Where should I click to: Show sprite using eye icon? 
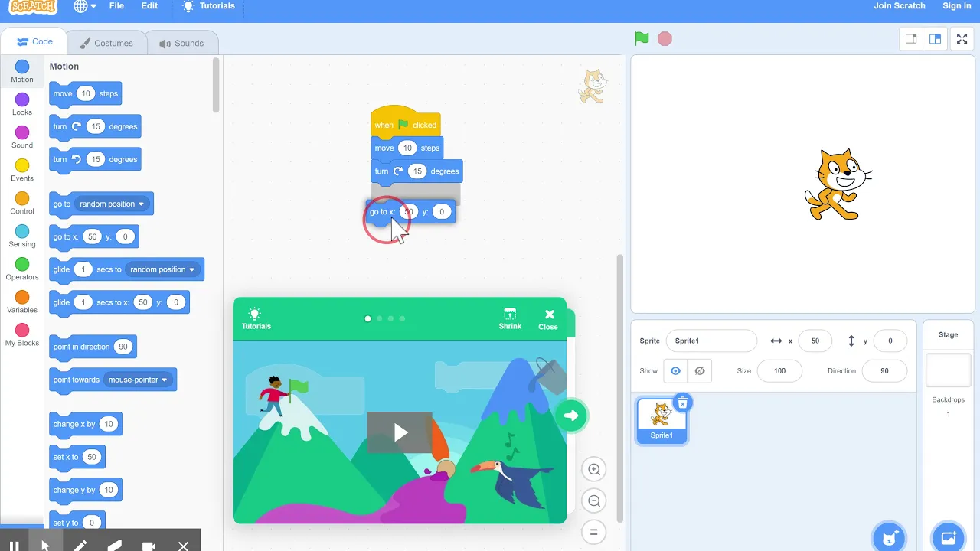click(675, 371)
